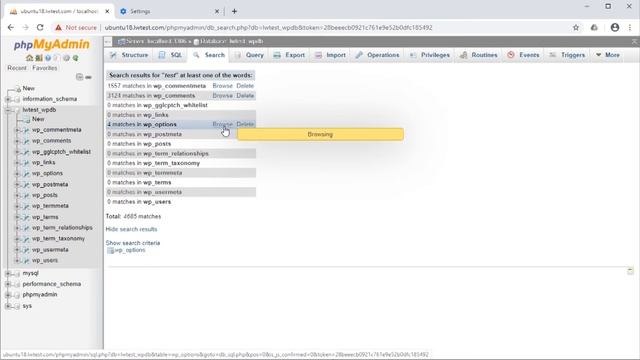Click new table icon under lwtest_wpdb
The width and height of the screenshot is (640, 360).
[x=27, y=119]
